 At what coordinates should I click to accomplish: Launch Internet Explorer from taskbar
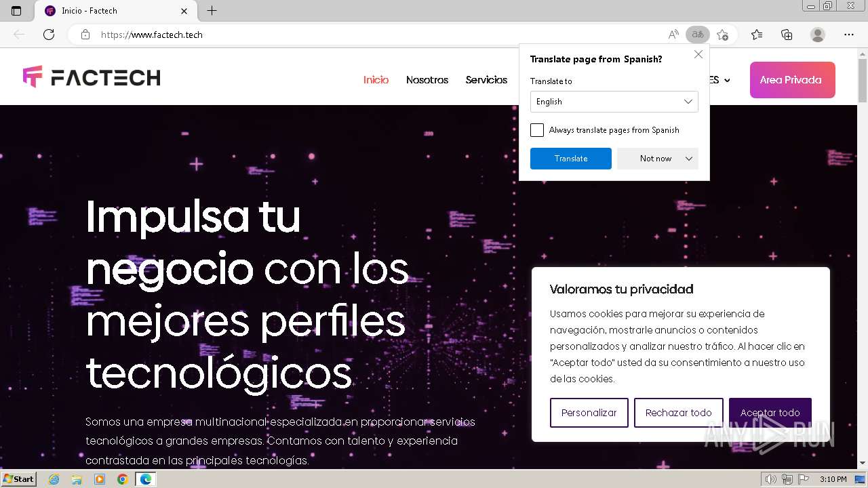[54, 479]
